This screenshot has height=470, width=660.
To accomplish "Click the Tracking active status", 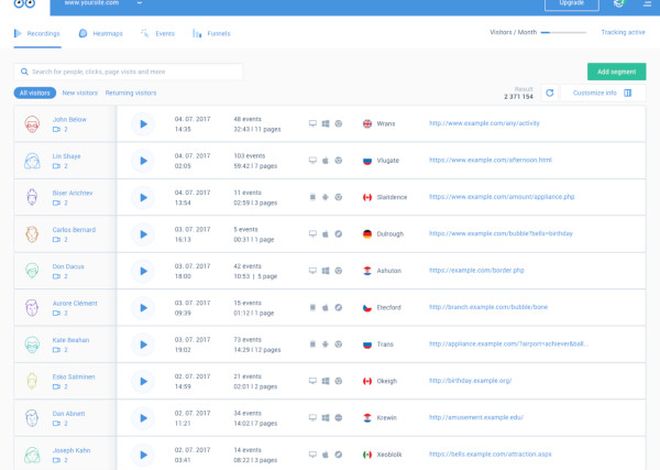I will (623, 32).
